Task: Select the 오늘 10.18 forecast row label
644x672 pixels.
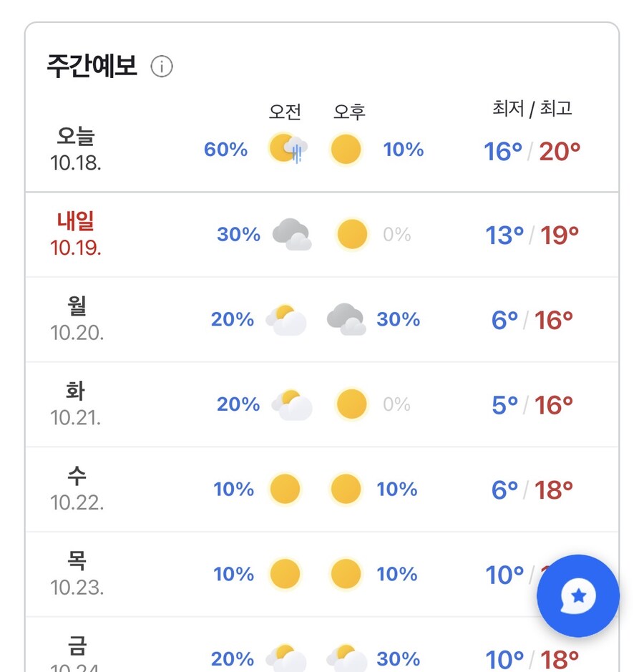Action: pyautogui.click(x=76, y=149)
